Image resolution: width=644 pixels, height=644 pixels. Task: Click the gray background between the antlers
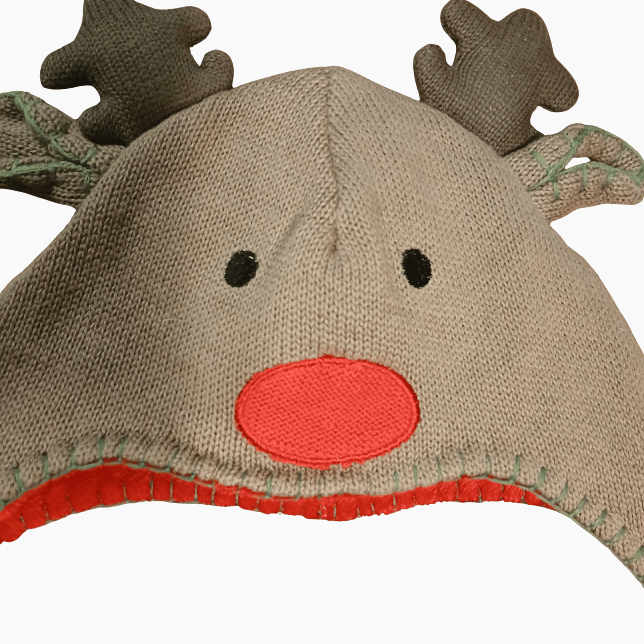(320, 33)
